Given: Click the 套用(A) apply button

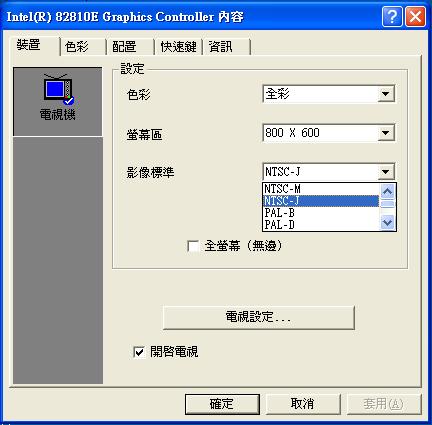Looking at the screenshot, I should tap(384, 404).
